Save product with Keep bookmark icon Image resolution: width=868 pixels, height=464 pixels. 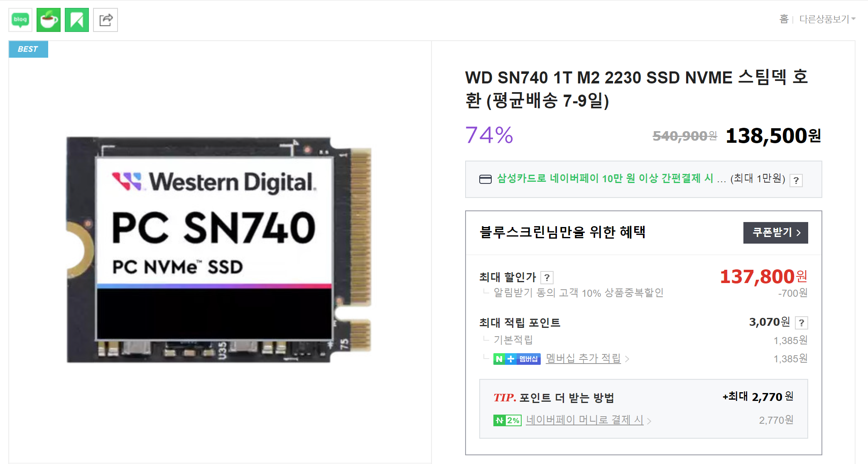[77, 20]
